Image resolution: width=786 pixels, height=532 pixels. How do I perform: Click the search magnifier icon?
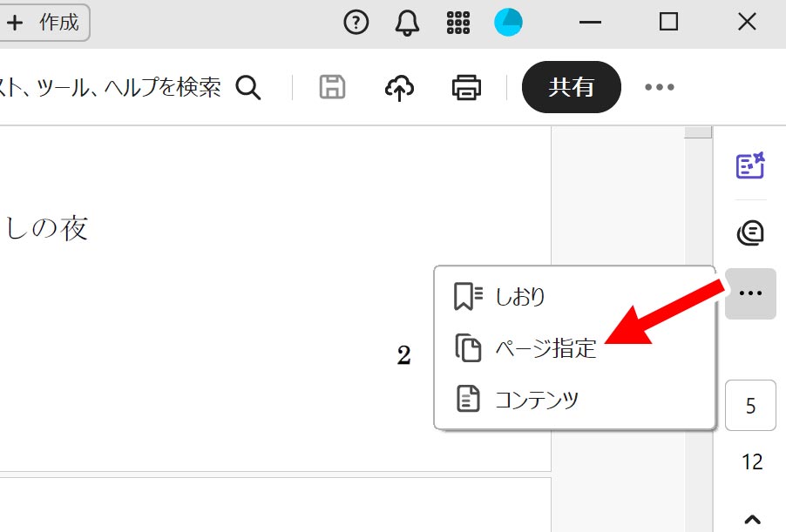249,87
